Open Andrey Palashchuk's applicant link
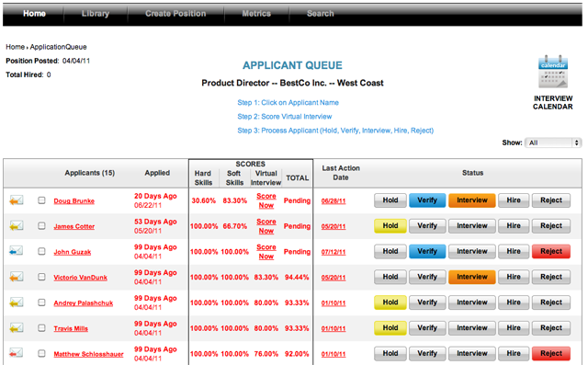The width and height of the screenshot is (588, 365). [x=84, y=303]
